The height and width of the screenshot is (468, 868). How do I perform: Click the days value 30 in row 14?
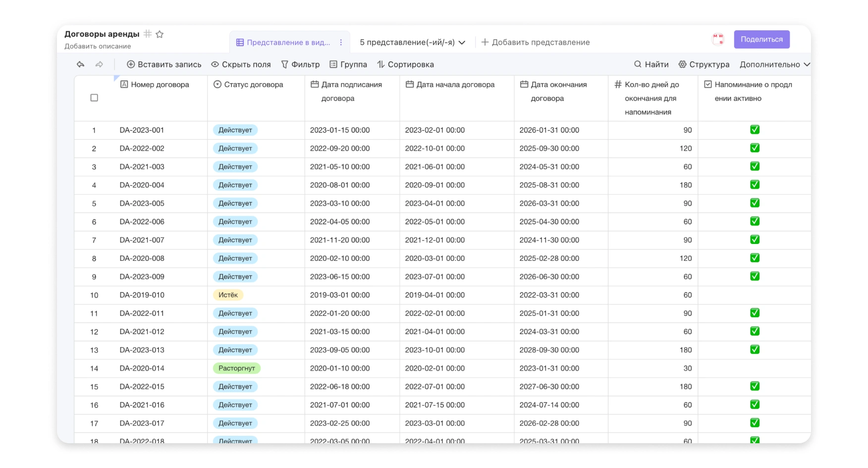[688, 368]
